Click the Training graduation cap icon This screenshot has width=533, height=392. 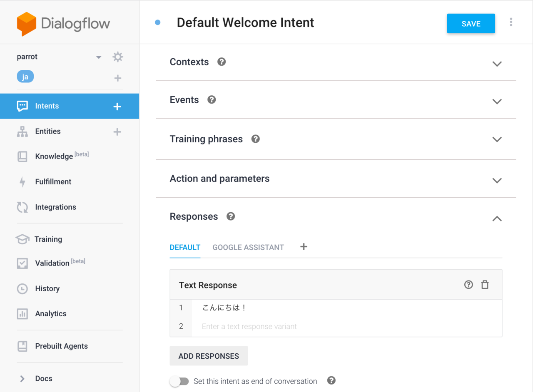pos(22,239)
